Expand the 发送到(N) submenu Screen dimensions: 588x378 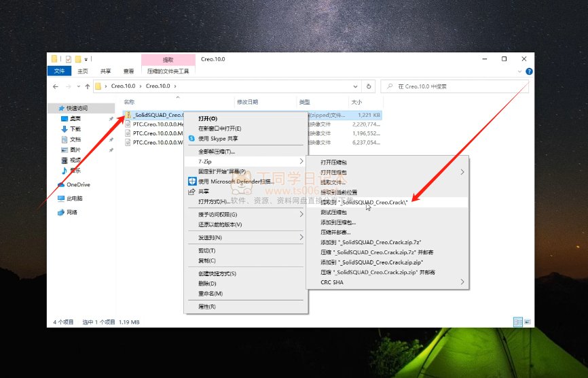pyautogui.click(x=301, y=237)
